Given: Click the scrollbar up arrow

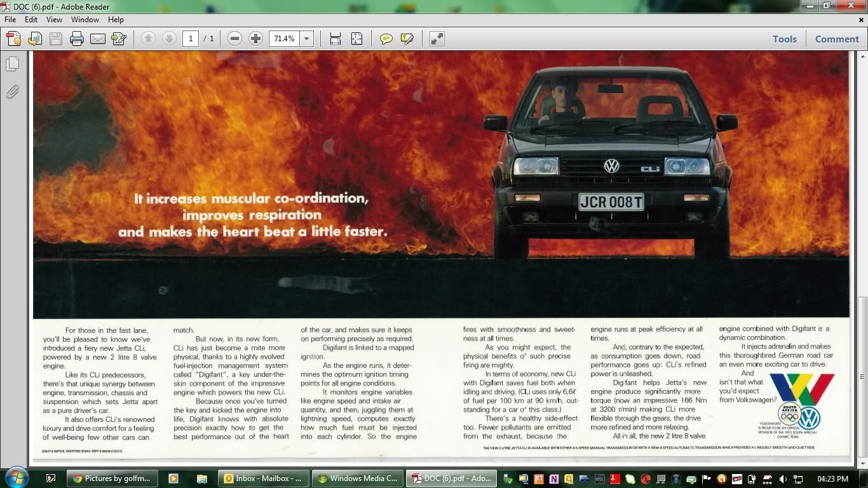Looking at the screenshot, I should pyautogui.click(x=862, y=57).
